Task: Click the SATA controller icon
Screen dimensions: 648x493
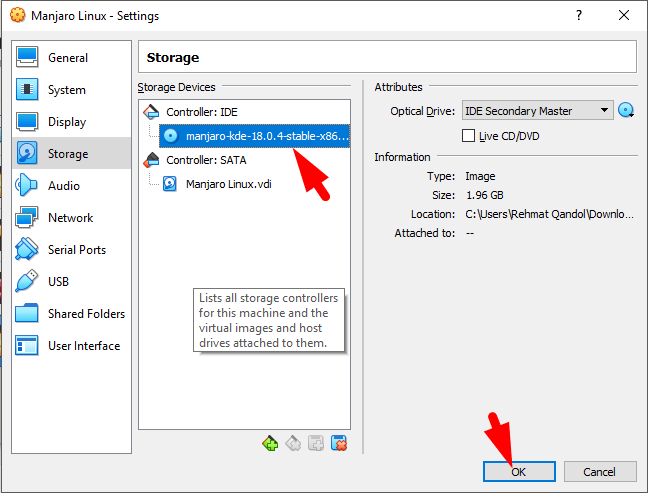Action: coord(152,159)
